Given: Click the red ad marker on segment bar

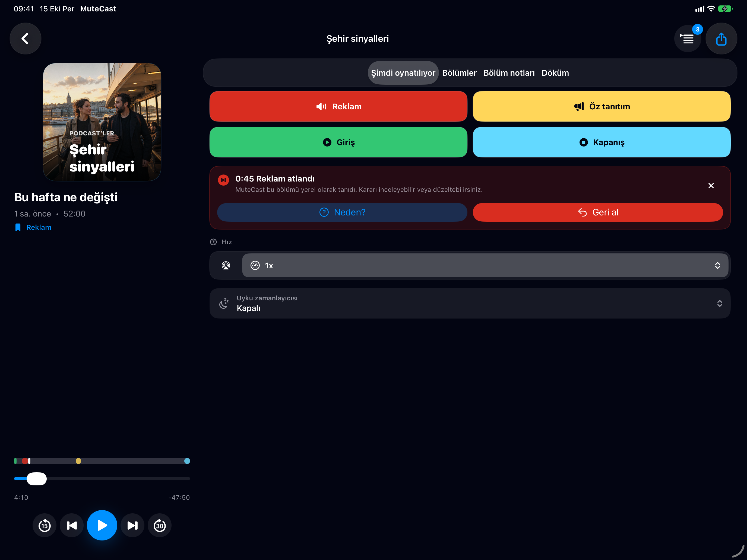Looking at the screenshot, I should pyautogui.click(x=25, y=461).
